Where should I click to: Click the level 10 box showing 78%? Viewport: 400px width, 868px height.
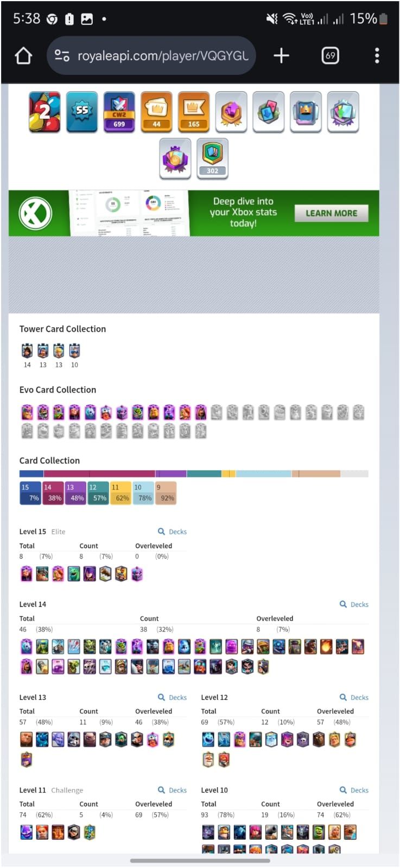[x=143, y=493]
